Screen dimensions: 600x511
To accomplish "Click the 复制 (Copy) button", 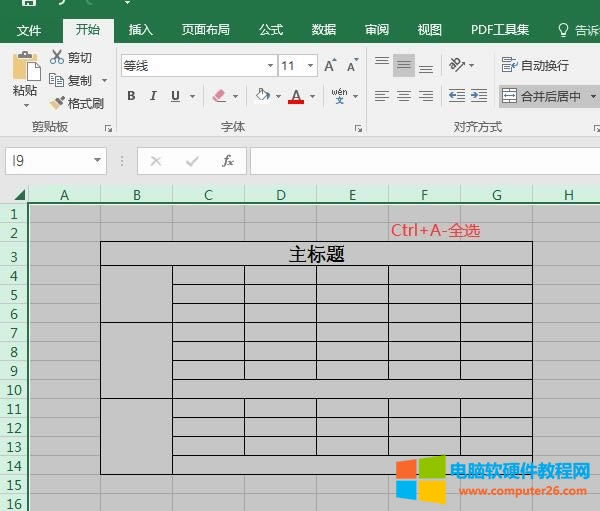I will coord(71,80).
